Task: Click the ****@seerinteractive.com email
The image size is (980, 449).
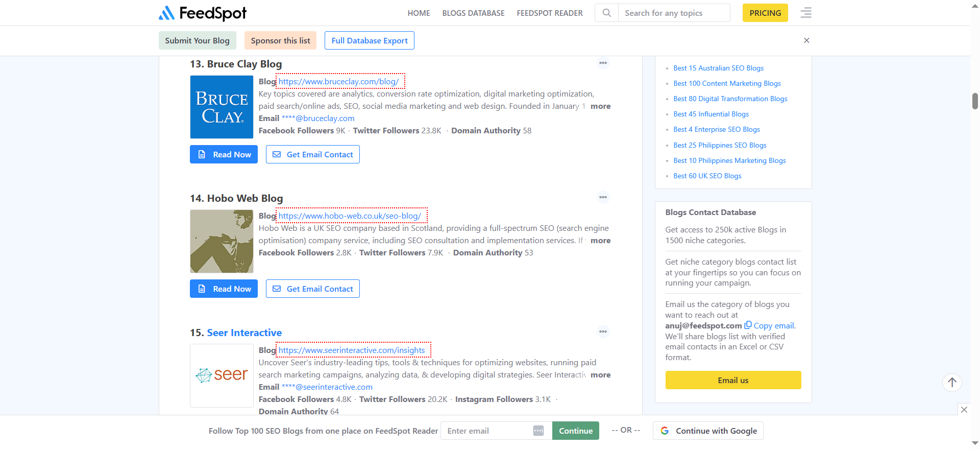Action: pos(327,387)
